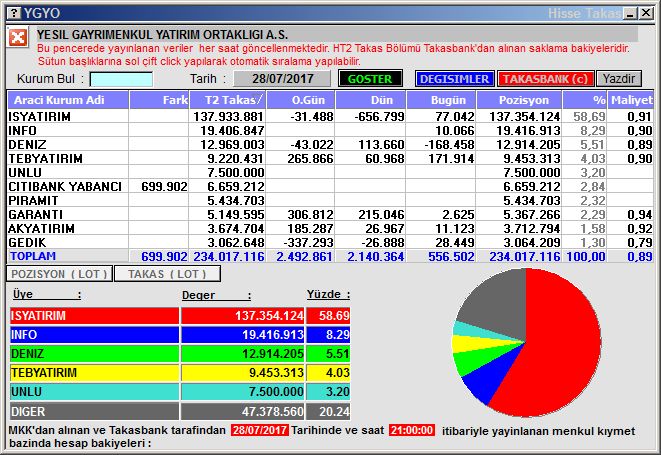Viewport: 661px width, 455px height.
Task: Select PIRAMIT row name
Action: (33, 200)
